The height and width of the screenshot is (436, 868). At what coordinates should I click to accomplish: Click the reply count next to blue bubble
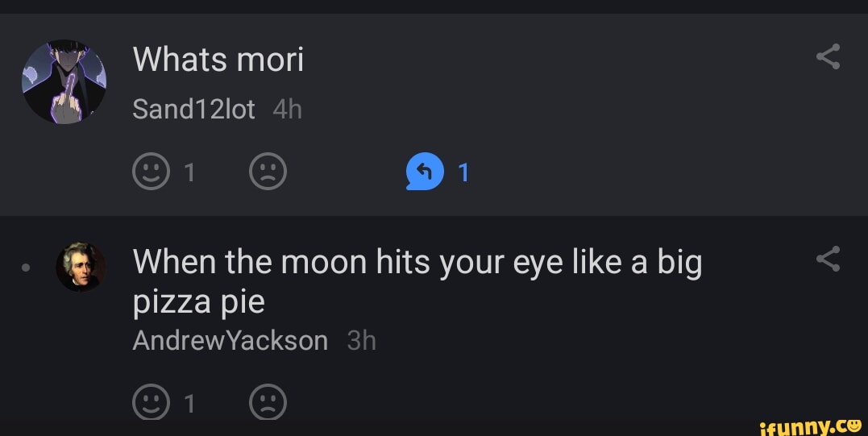pyautogui.click(x=463, y=172)
